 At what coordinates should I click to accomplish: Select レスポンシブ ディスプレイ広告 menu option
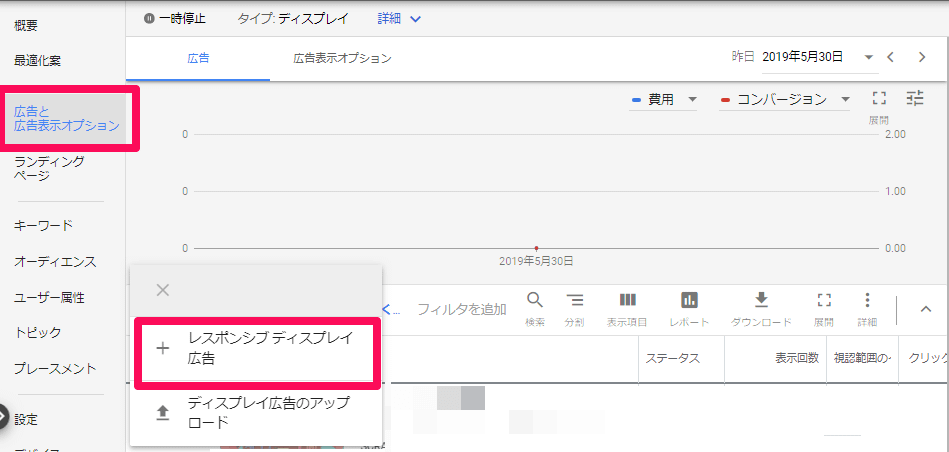pos(257,348)
